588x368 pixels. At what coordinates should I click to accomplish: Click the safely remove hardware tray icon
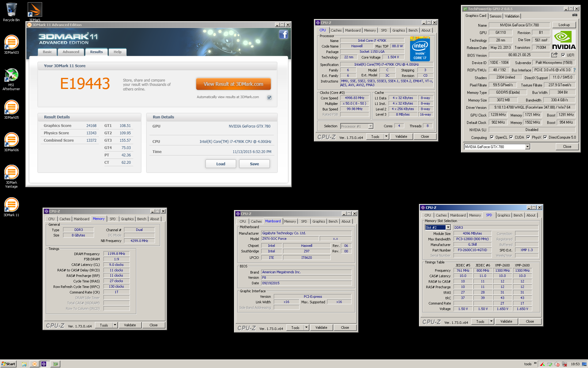point(550,364)
